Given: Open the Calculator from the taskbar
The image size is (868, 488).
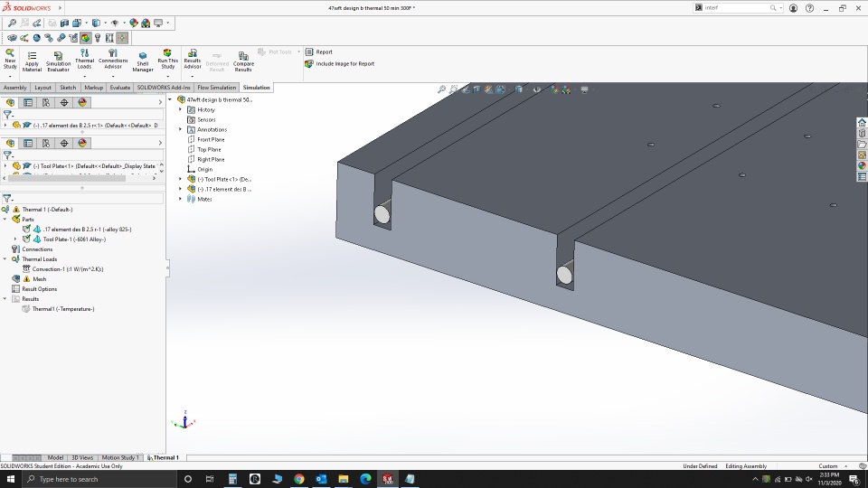Looking at the screenshot, I should tap(232, 479).
